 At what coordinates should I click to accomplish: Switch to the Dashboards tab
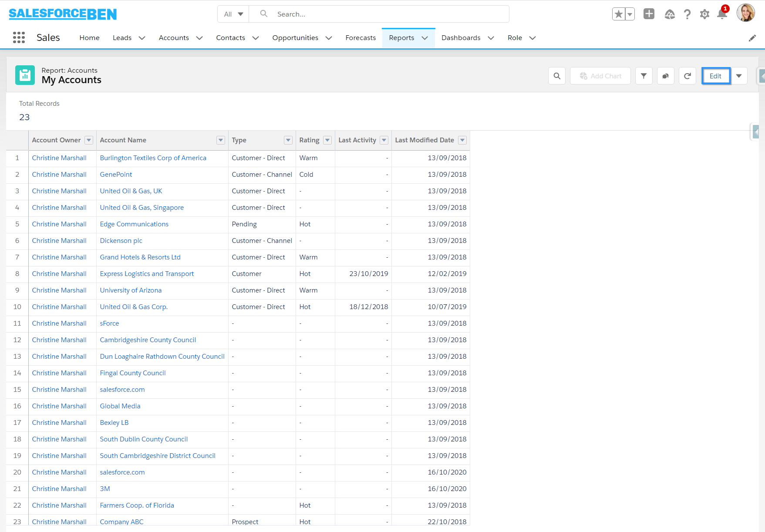tap(461, 38)
